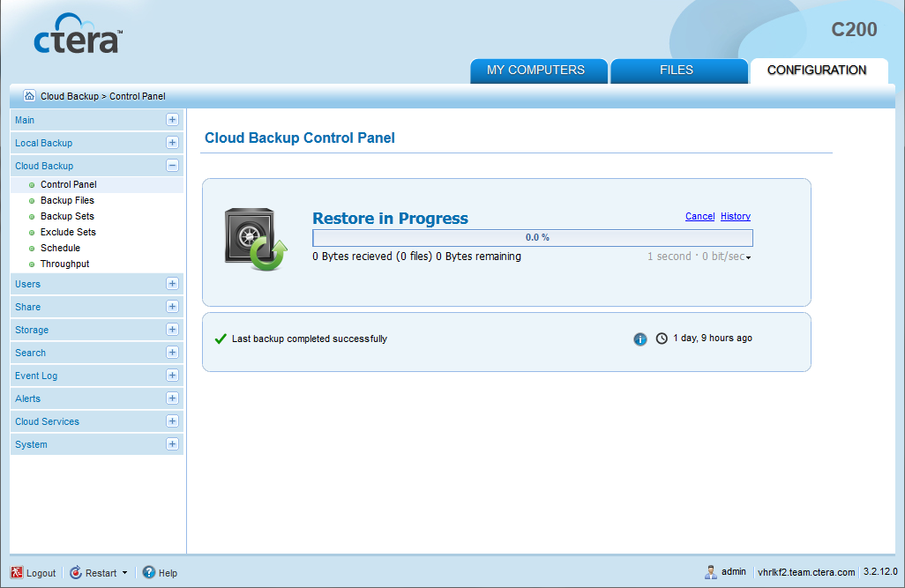Click the Help label in the footer
905x588 pixels.
[168, 573]
